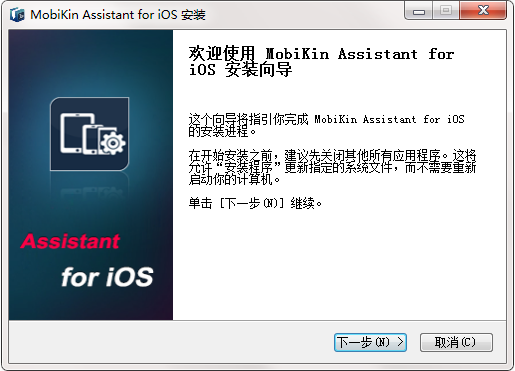The width and height of the screenshot is (515, 371).
Task: Click the MobiKin installer title bar icon
Action: coord(17,15)
